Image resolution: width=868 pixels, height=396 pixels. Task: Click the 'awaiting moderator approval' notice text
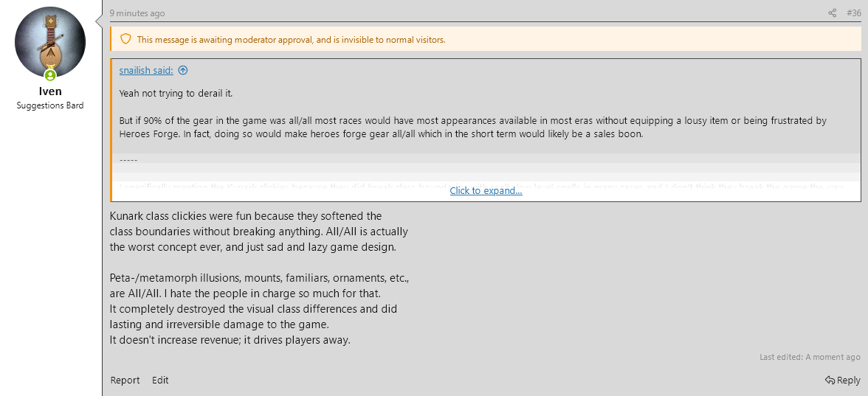click(291, 40)
